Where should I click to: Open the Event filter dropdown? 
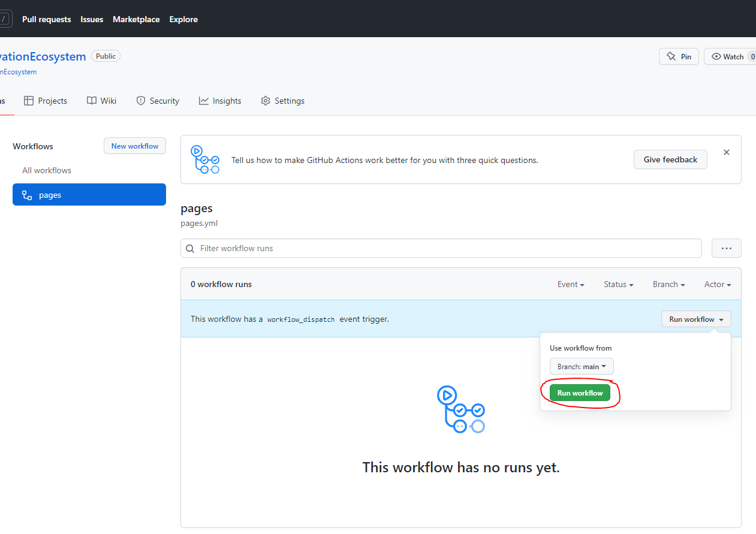point(570,284)
